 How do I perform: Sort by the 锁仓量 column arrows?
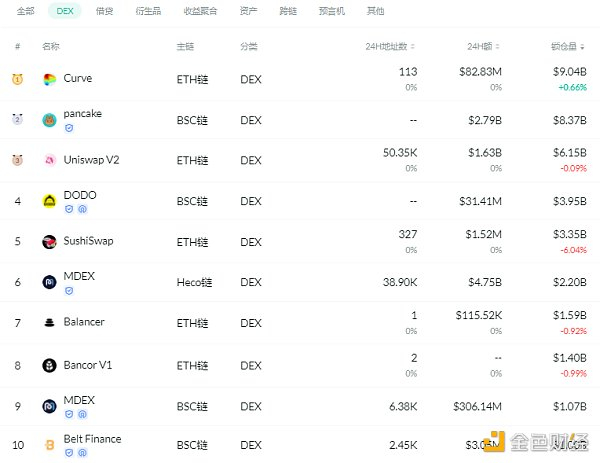pos(584,47)
